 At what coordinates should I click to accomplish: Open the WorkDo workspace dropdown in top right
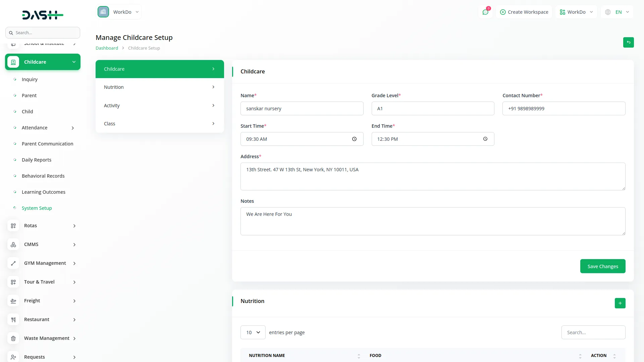point(576,12)
